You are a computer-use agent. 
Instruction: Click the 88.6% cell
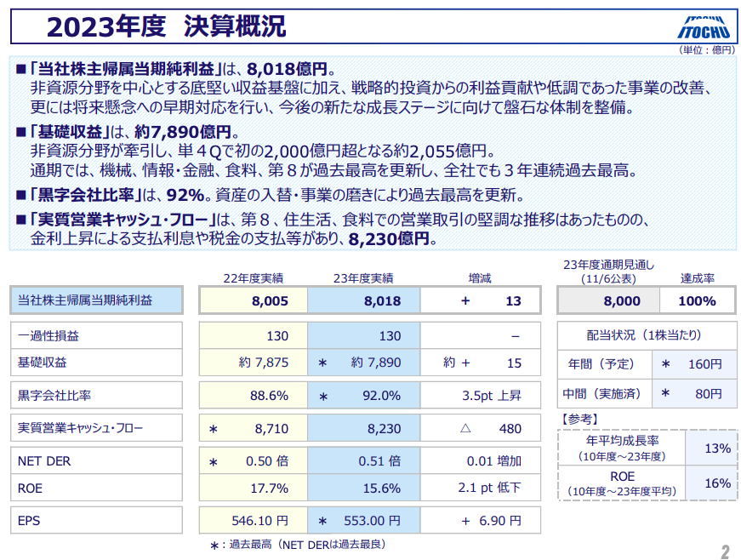[x=254, y=395]
